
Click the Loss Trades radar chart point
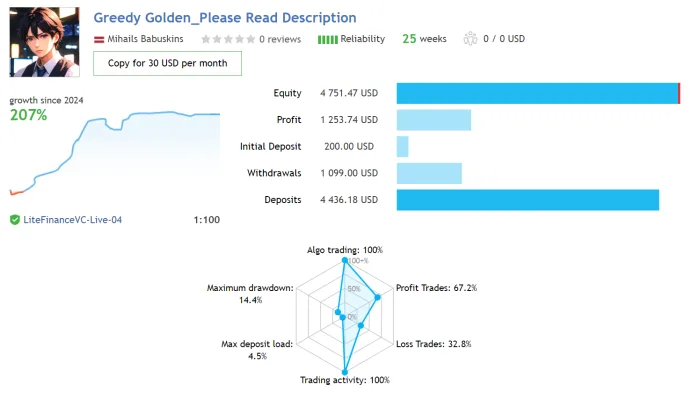361,325
